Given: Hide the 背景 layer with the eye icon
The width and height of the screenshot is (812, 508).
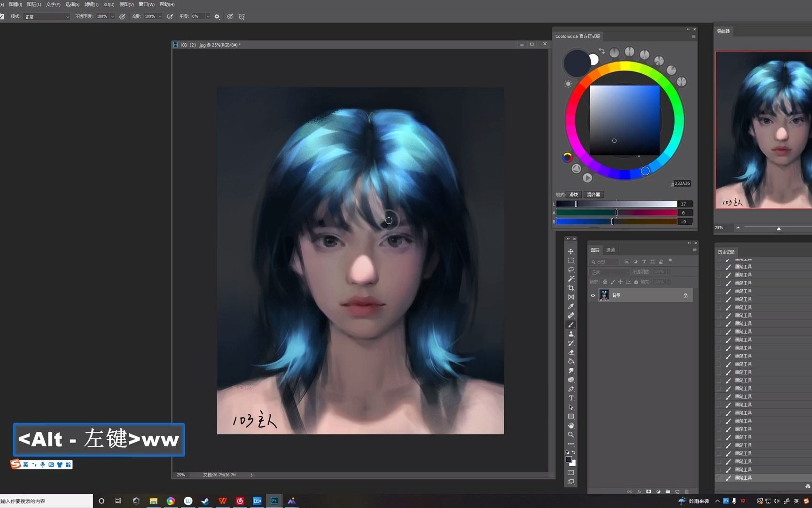Looking at the screenshot, I should pyautogui.click(x=593, y=295).
